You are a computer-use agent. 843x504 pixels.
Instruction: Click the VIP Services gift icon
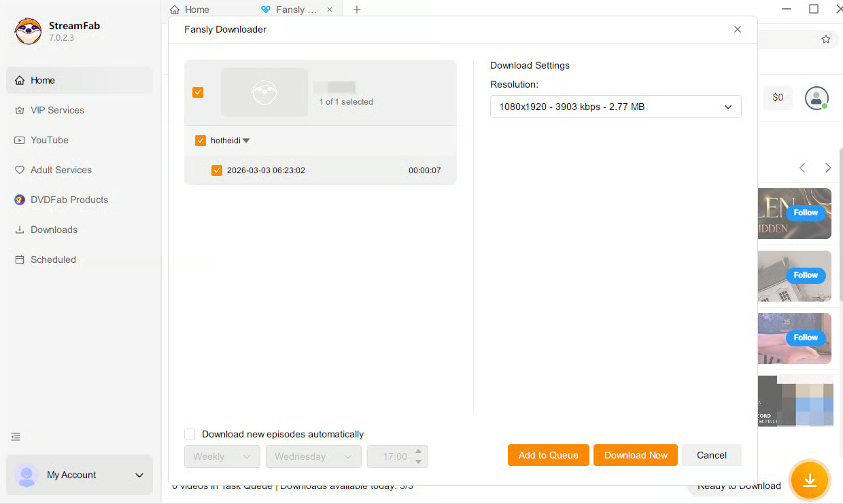20,110
